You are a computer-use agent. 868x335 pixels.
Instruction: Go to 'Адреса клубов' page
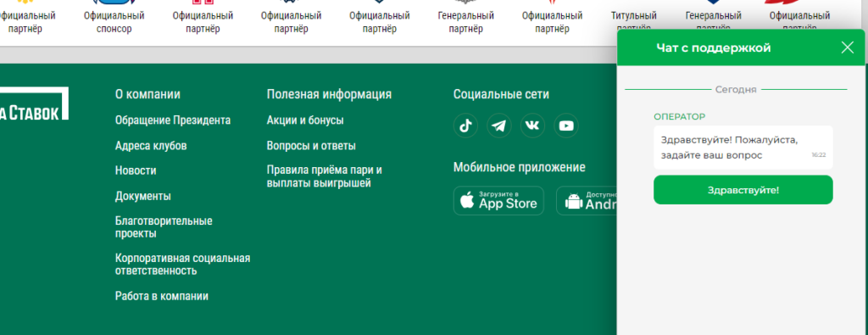[151, 146]
